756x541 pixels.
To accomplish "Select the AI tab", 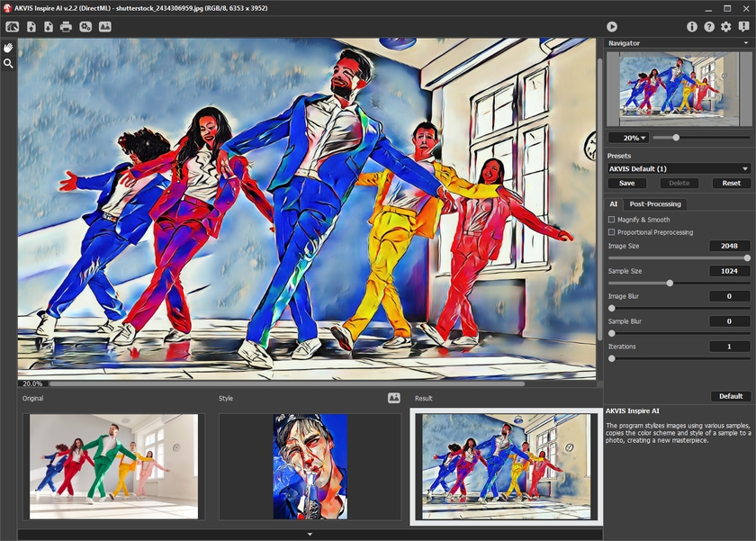I will 614,204.
